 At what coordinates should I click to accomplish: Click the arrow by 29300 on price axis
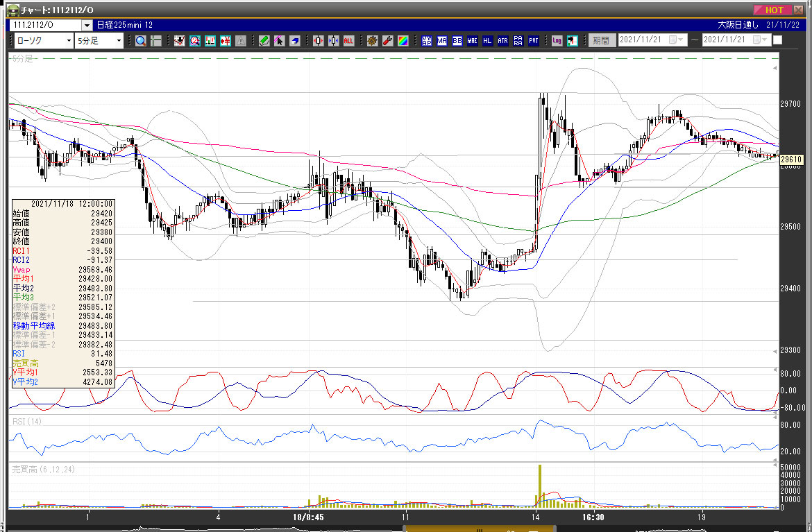(x=775, y=351)
